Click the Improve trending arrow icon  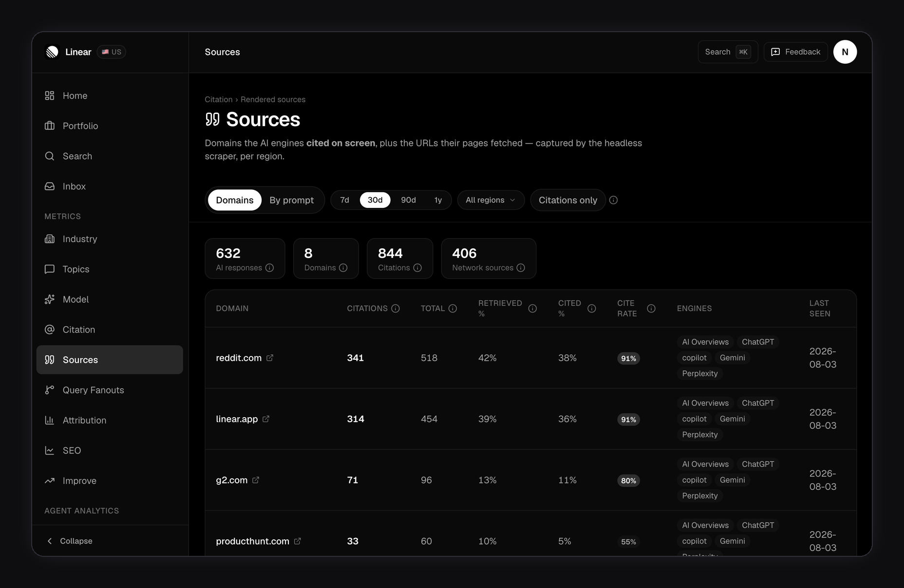pos(50,480)
